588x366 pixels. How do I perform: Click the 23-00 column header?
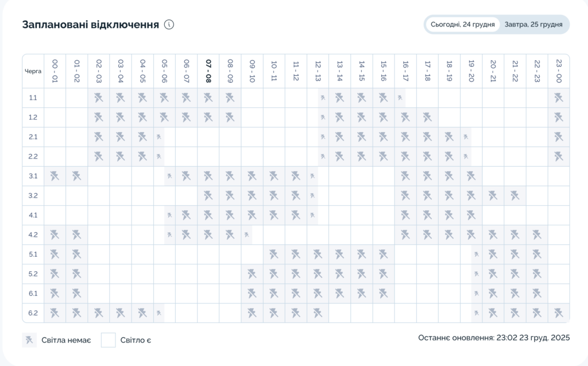click(559, 71)
